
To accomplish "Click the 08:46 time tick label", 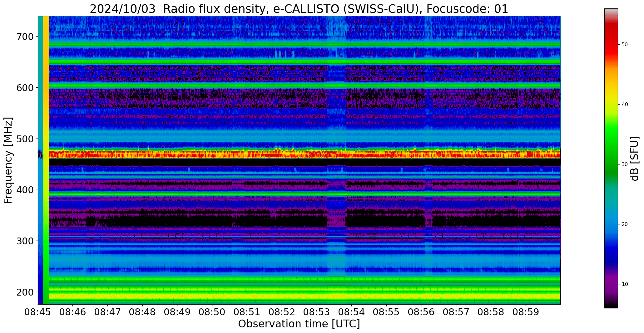I will (73, 312).
